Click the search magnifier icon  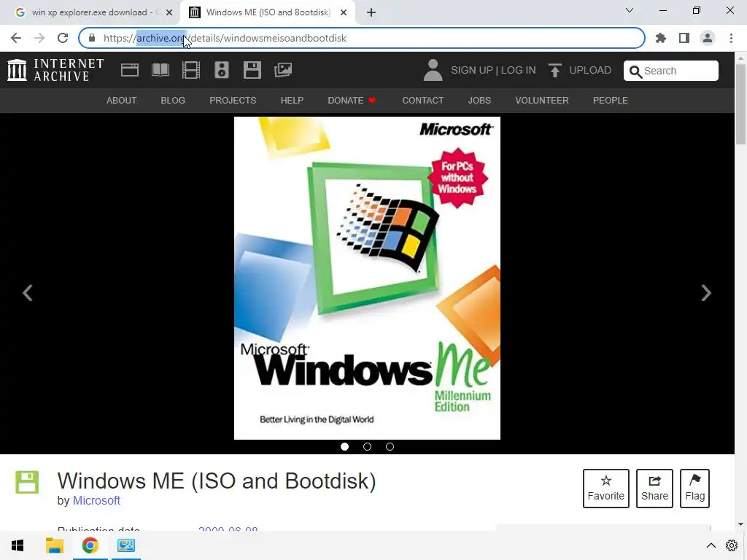pyautogui.click(x=635, y=71)
